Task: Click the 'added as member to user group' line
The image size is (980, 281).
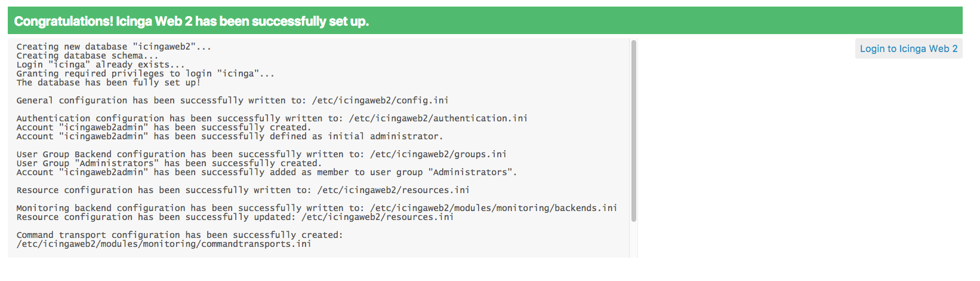Action: 266,172
